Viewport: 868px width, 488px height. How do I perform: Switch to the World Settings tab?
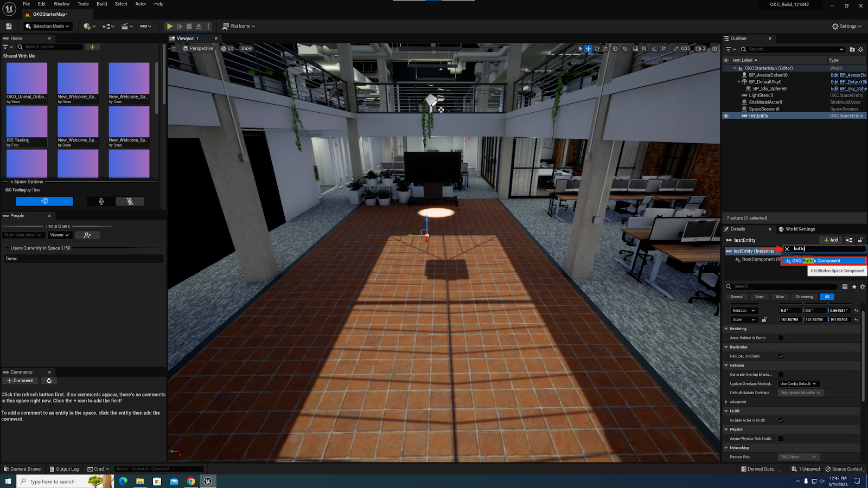pos(800,229)
